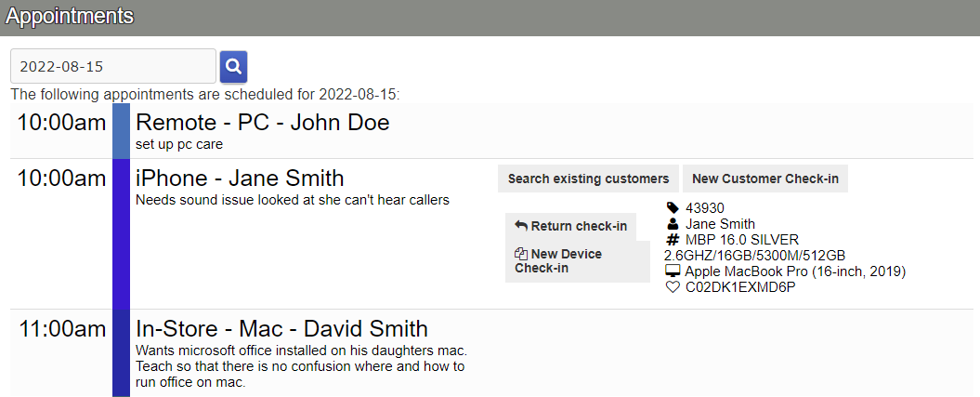Click the hash icon beside MBP 16.0 SILVER

(x=673, y=240)
